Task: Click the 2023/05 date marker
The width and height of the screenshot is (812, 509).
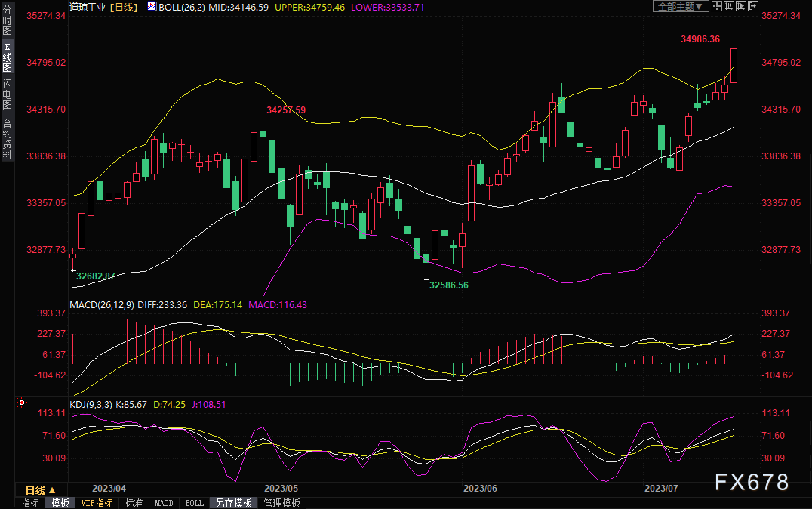Action: click(x=281, y=489)
